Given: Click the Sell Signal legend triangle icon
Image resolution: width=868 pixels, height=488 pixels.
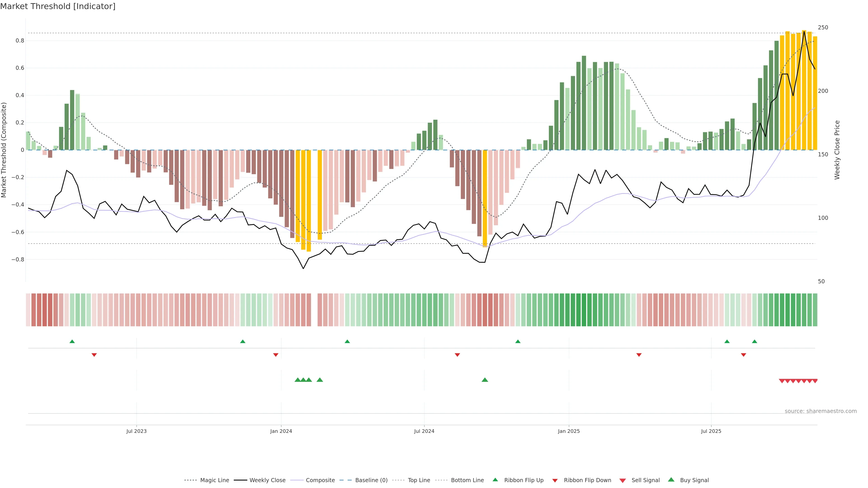Looking at the screenshot, I should pos(622,480).
